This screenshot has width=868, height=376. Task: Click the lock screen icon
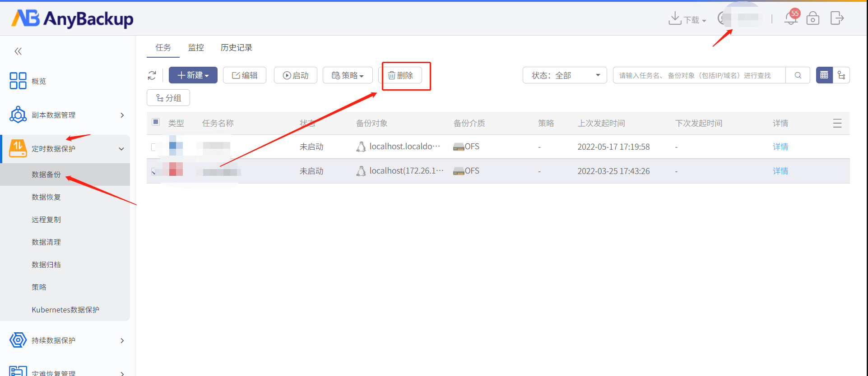click(813, 18)
